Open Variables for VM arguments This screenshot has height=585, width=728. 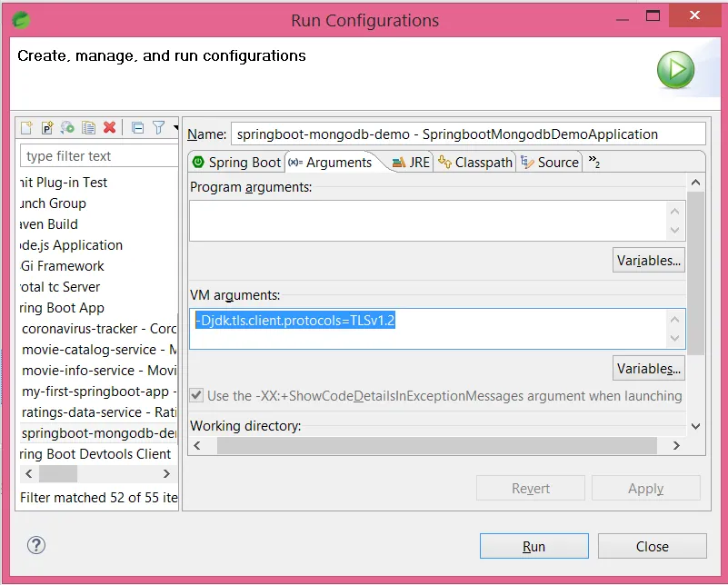[x=649, y=369]
